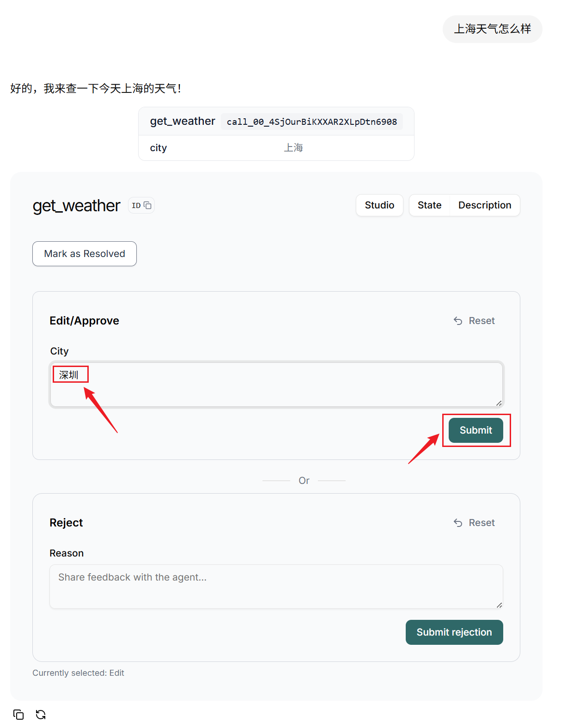Click the copy message icon at bottom
The image size is (573, 728).
point(18,715)
